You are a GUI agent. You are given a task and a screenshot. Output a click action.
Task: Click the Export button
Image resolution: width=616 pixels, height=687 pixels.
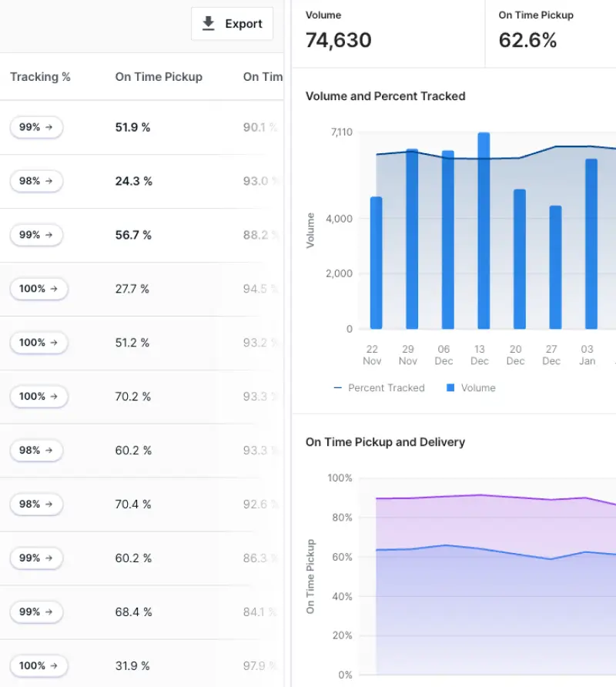233,24
